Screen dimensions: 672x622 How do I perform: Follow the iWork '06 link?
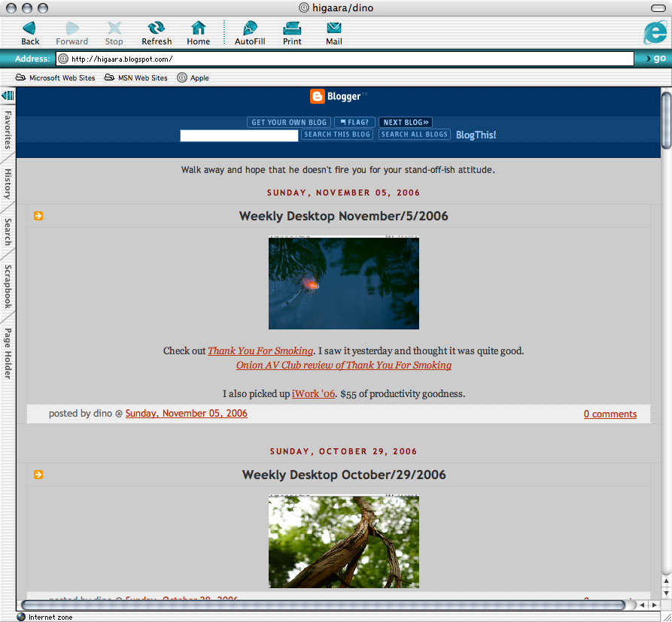[x=313, y=393]
